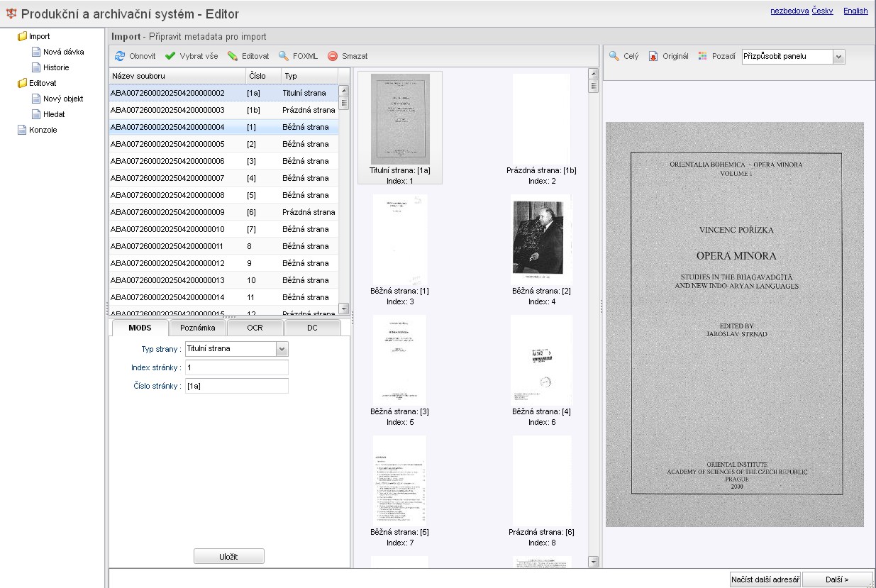This screenshot has width=876, height=588.
Task: Click the Celý zoom icon
Action: pyautogui.click(x=614, y=56)
